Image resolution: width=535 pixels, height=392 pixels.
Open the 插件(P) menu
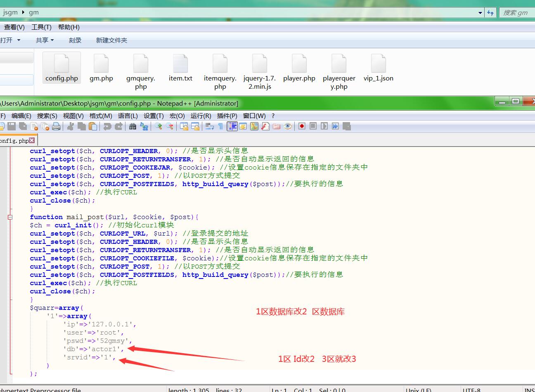[x=227, y=116]
